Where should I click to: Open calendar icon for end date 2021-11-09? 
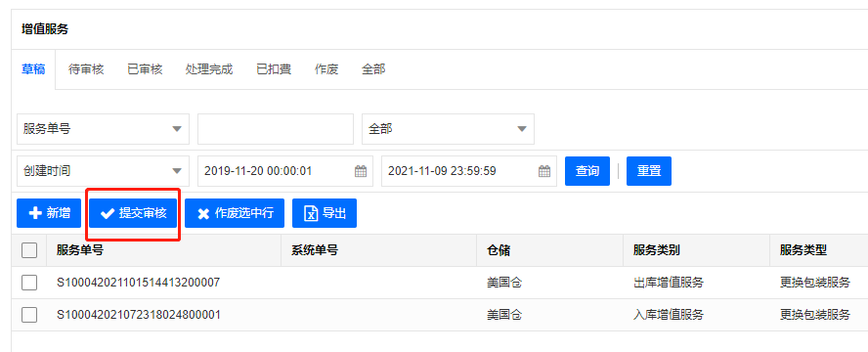pos(544,171)
